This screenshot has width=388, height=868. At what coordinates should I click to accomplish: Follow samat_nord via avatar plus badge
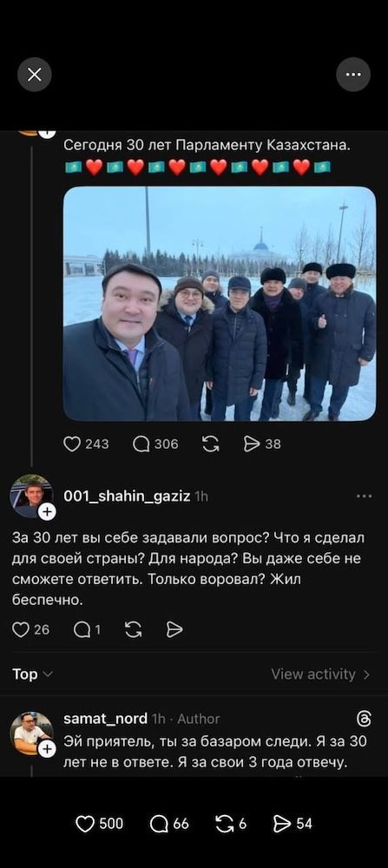click(x=47, y=749)
